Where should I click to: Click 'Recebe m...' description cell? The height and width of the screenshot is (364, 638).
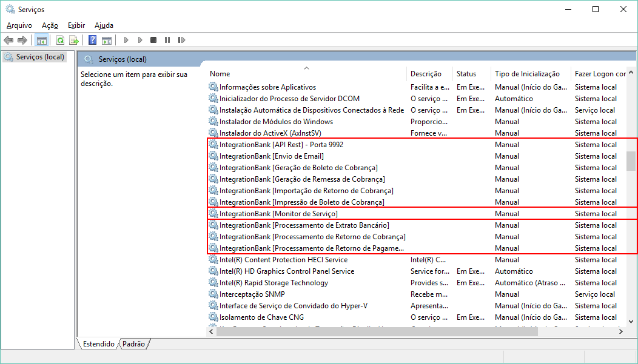pos(429,294)
